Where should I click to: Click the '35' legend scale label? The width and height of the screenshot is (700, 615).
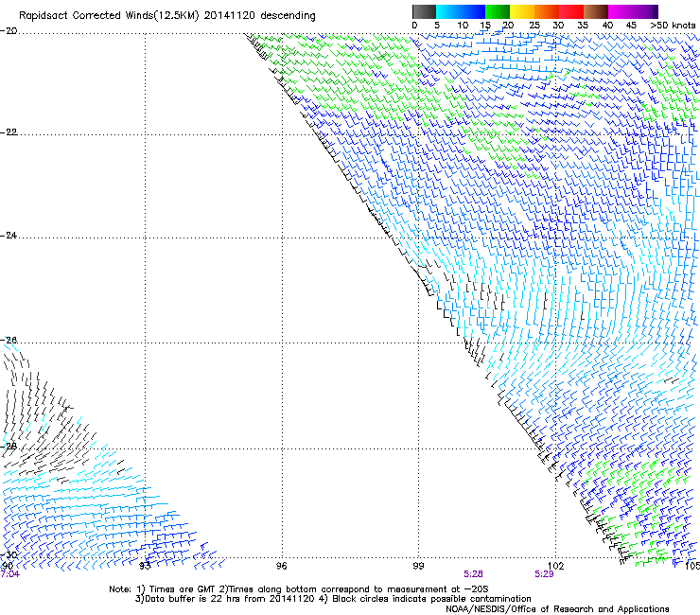(583, 26)
